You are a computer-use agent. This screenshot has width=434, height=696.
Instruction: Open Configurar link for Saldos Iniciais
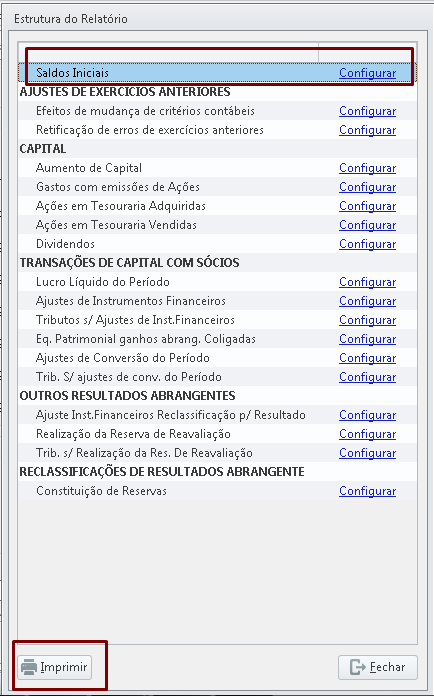(367, 73)
